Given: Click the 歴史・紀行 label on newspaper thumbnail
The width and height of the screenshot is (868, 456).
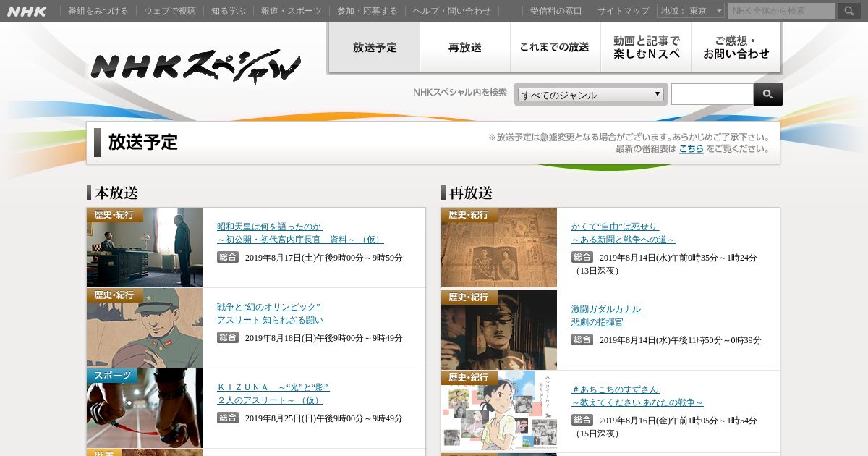Looking at the screenshot, I should pos(469,215).
